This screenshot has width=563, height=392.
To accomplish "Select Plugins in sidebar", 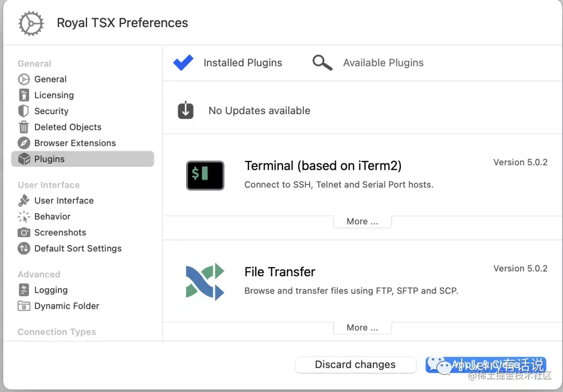I will point(82,158).
